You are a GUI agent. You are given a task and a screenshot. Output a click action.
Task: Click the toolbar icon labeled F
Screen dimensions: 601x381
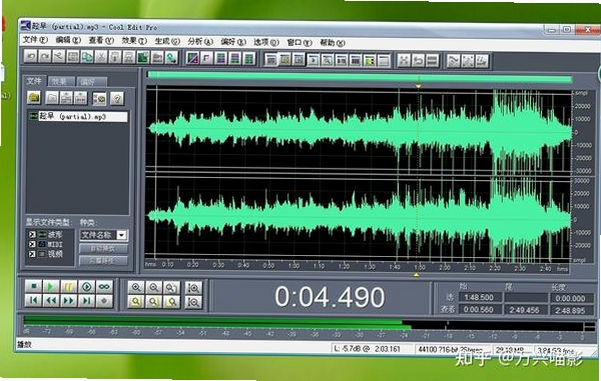pos(206,58)
